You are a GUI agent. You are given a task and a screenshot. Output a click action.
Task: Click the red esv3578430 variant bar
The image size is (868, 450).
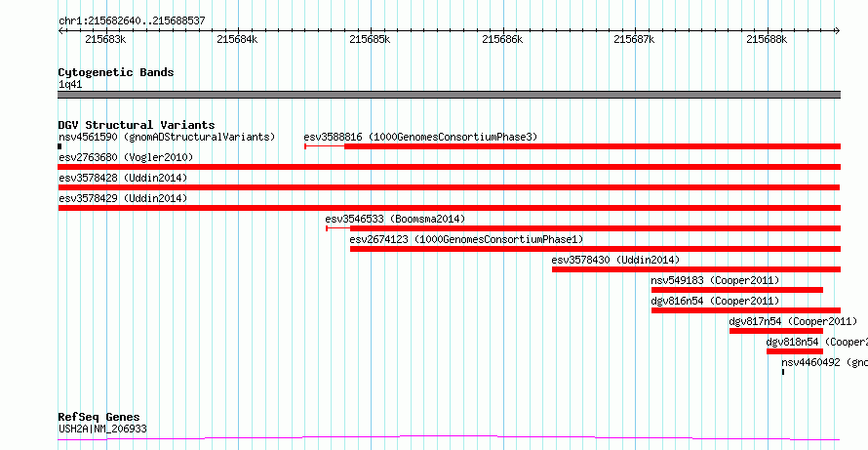(695, 269)
